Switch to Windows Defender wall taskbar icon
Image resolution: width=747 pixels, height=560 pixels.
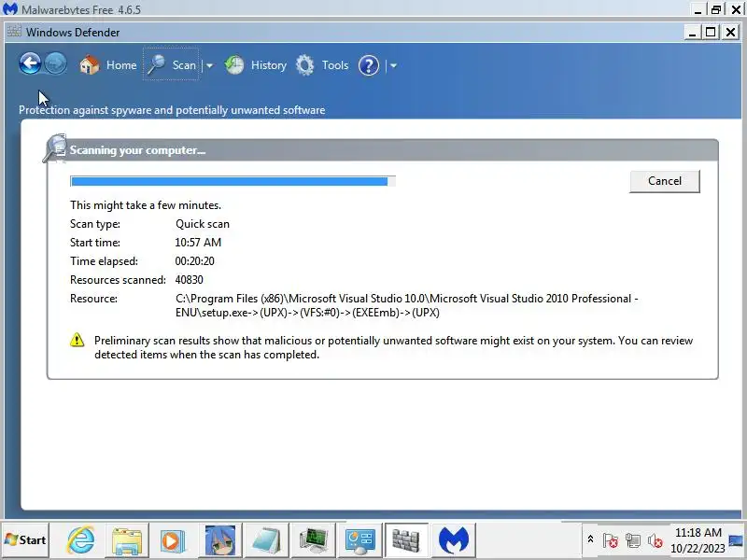tap(406, 540)
